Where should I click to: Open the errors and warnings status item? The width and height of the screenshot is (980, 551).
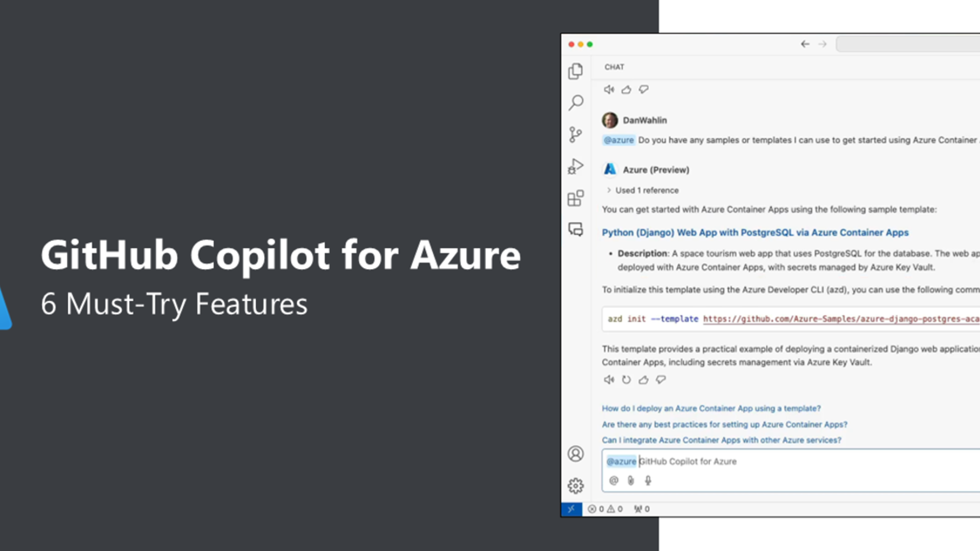tap(605, 509)
